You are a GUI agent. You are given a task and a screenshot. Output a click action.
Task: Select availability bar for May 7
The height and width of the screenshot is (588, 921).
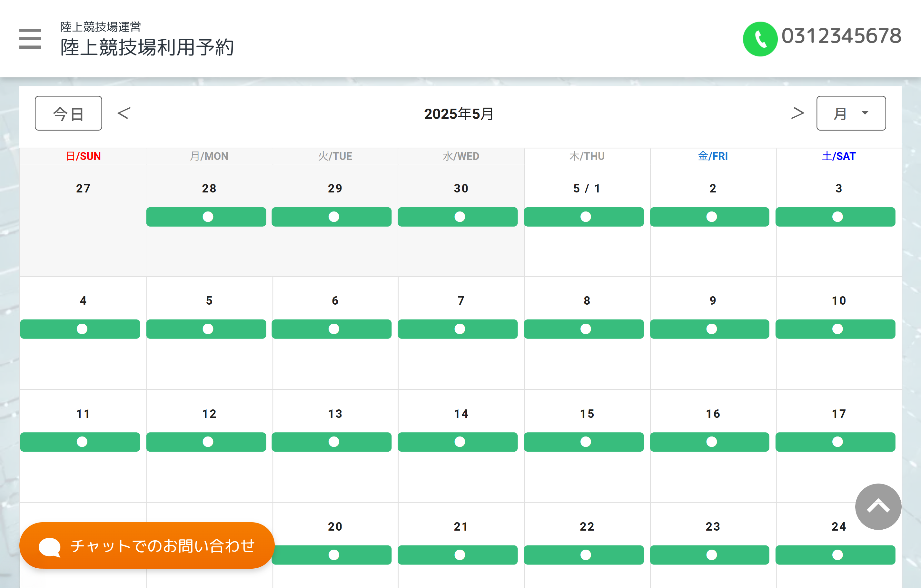pos(458,329)
